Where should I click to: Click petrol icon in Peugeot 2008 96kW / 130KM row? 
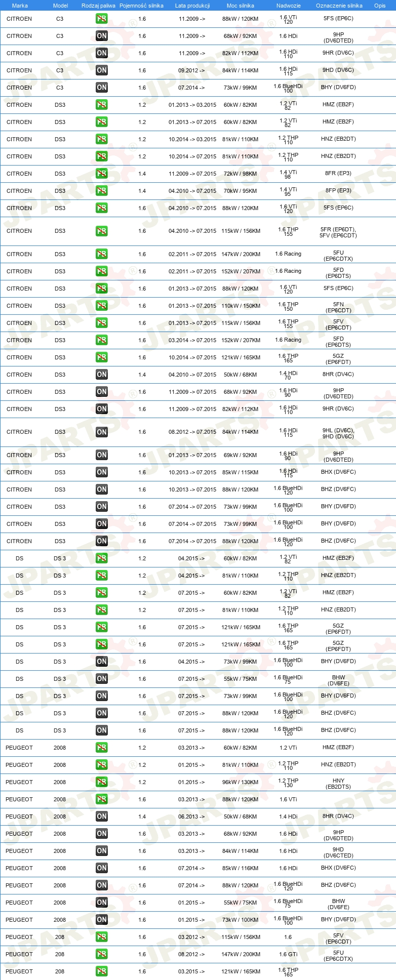pyautogui.click(x=102, y=782)
